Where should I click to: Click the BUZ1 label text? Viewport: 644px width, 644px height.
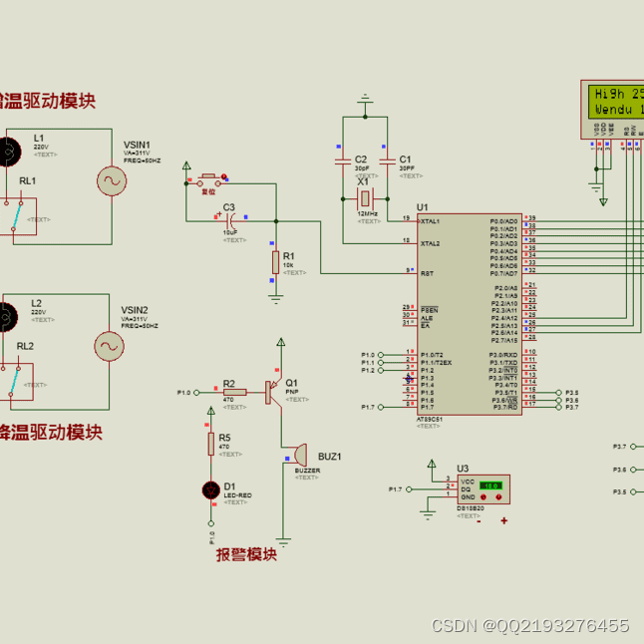tap(329, 457)
